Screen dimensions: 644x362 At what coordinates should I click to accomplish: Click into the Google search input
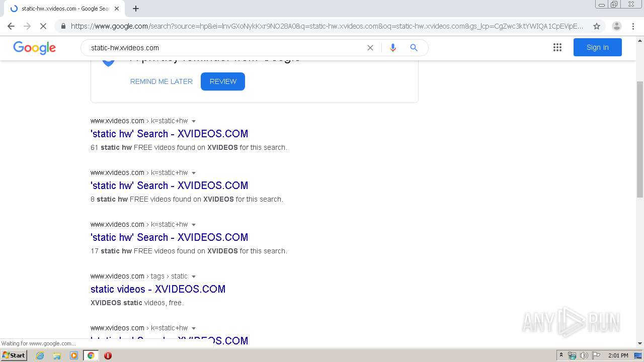pyautogui.click(x=226, y=48)
